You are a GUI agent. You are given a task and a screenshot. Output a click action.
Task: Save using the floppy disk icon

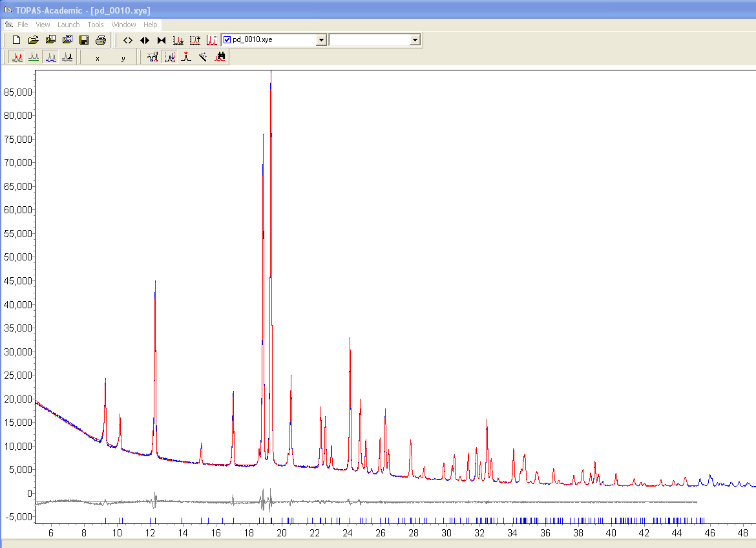[x=84, y=40]
